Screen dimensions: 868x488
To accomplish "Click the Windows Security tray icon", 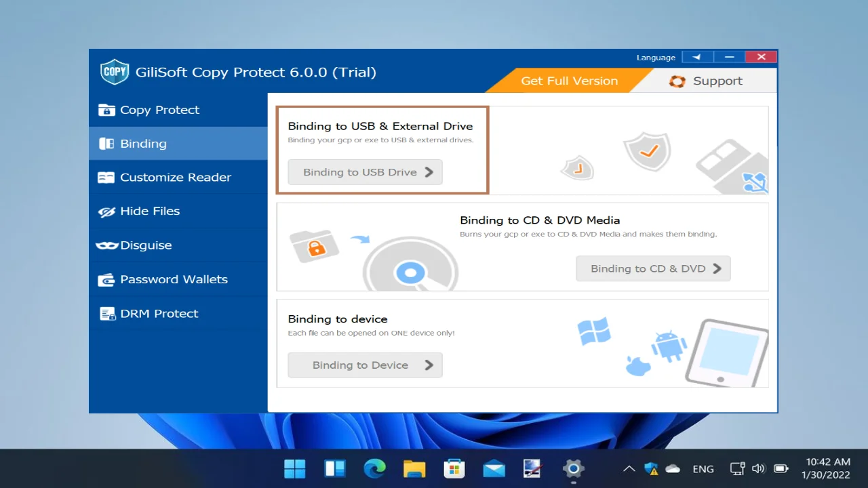I will pyautogui.click(x=651, y=468).
